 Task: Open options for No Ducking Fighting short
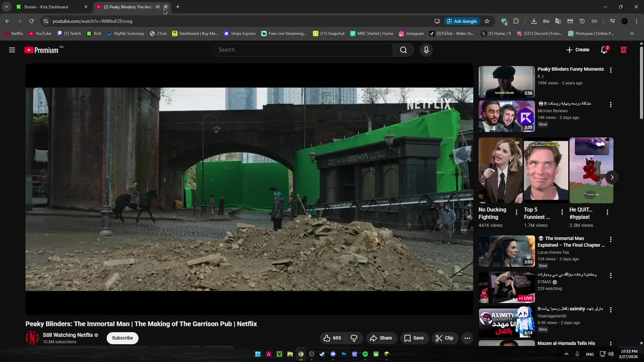516,212
